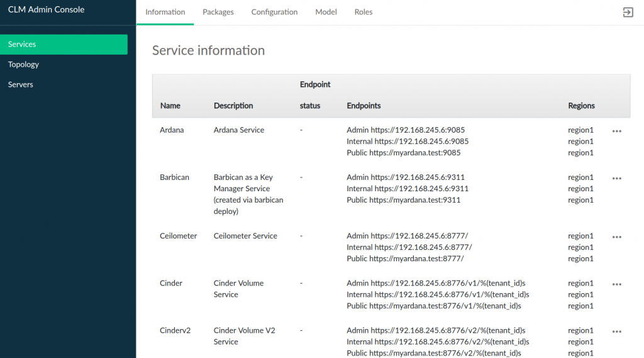Navigate to Servers in the sidebar
644x358 pixels.
(x=21, y=84)
